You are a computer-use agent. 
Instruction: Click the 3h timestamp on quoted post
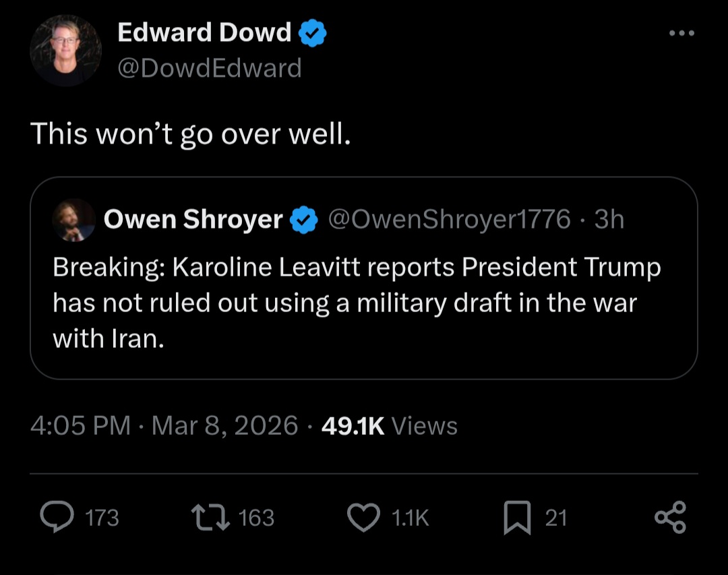pyautogui.click(x=609, y=219)
